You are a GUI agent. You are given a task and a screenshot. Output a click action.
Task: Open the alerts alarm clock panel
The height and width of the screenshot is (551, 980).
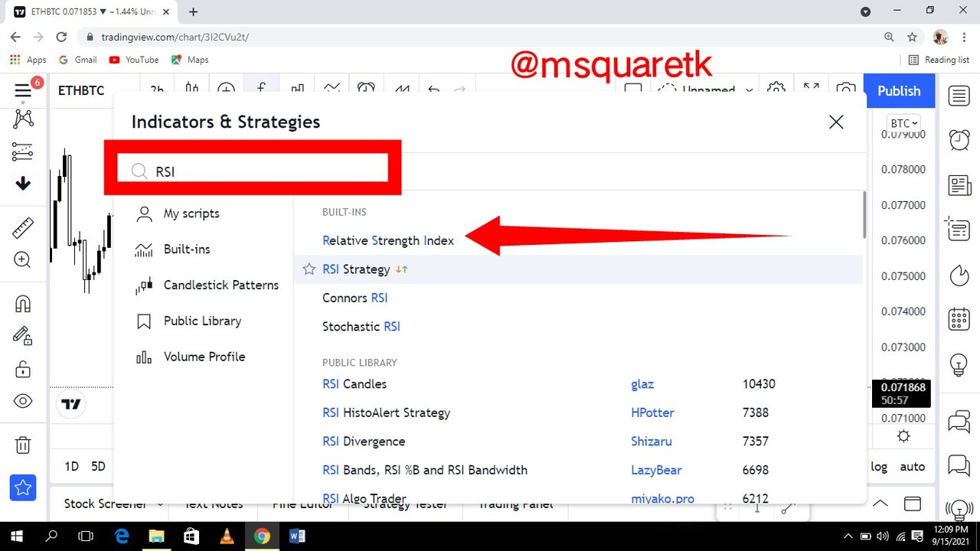(959, 139)
